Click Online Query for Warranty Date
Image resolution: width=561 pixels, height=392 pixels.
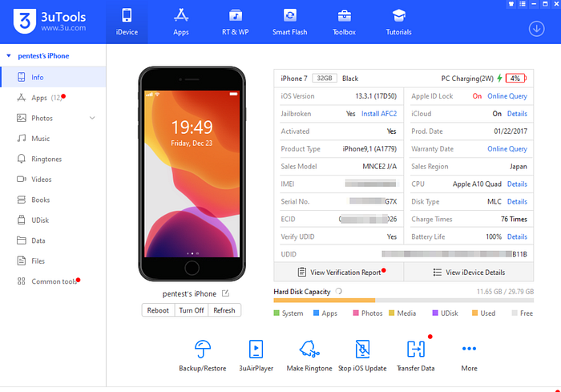click(x=507, y=148)
